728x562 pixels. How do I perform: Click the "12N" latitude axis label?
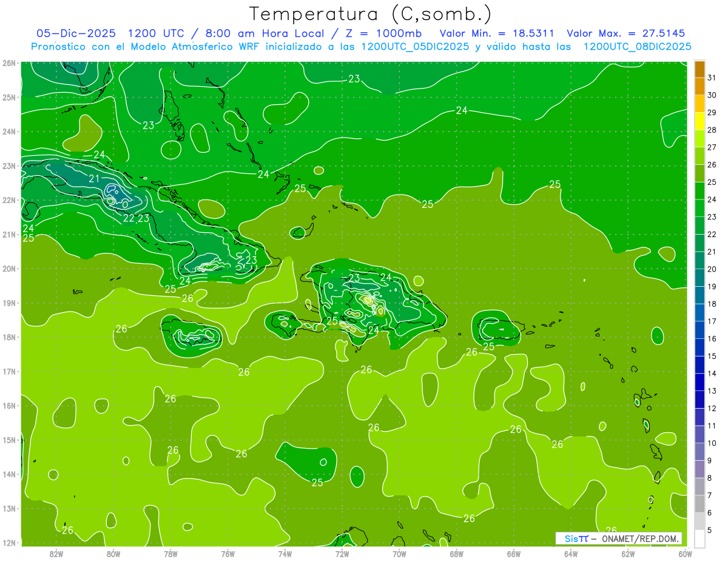point(8,543)
